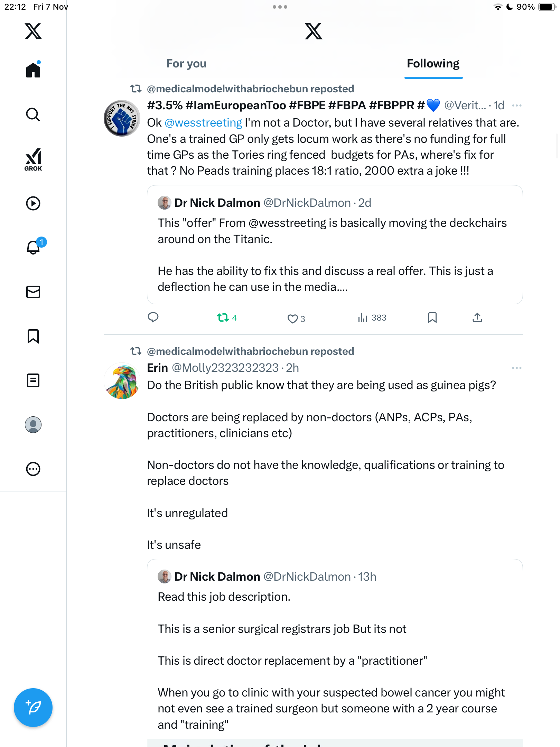Open more options on Erin's post
This screenshot has height=747, width=560.
click(x=516, y=368)
